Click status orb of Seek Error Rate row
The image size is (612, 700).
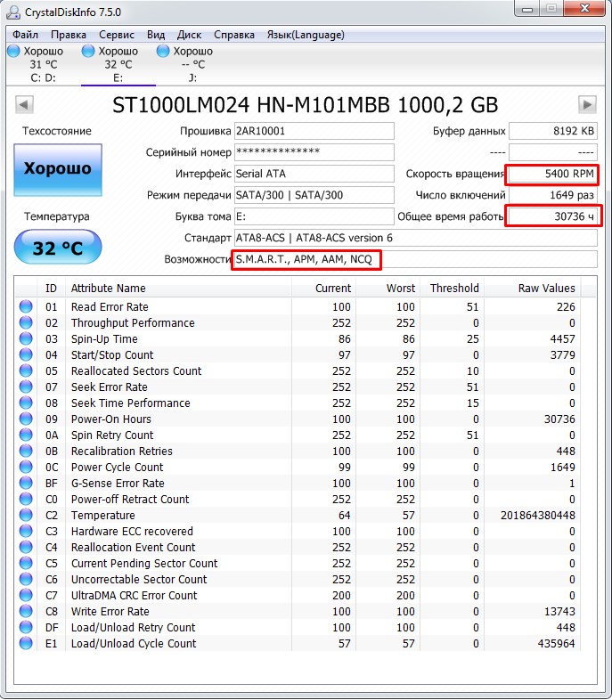(x=26, y=387)
